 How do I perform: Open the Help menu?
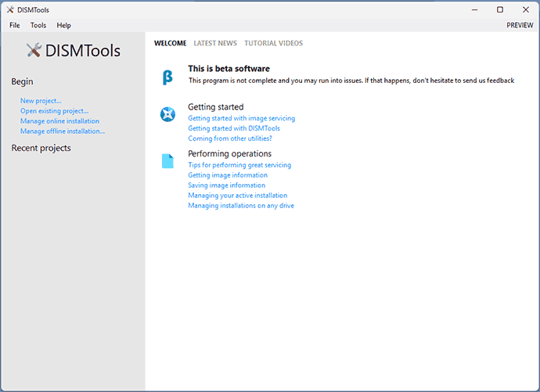click(x=63, y=25)
